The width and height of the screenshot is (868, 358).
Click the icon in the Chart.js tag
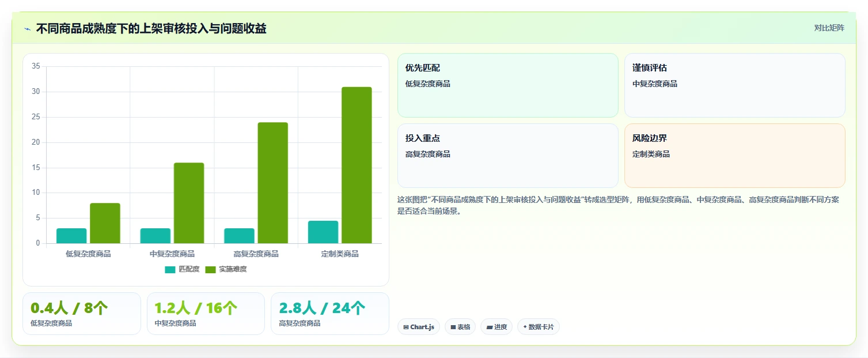pyautogui.click(x=406, y=327)
